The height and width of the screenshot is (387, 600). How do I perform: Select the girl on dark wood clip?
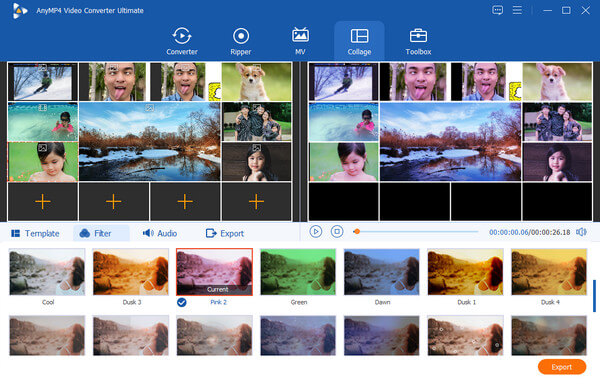coord(256,162)
